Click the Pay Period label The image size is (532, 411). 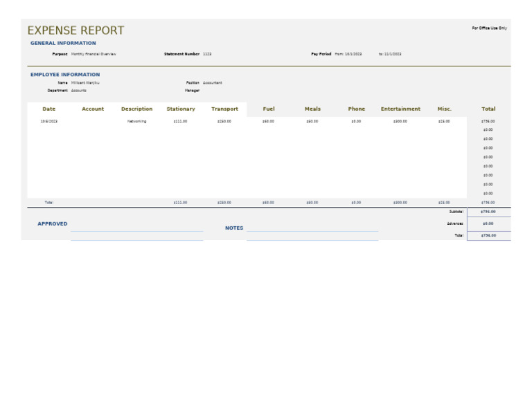(x=321, y=54)
